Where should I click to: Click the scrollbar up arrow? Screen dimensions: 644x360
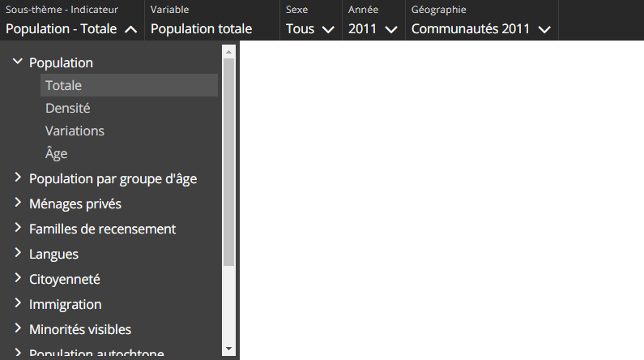coord(228,51)
